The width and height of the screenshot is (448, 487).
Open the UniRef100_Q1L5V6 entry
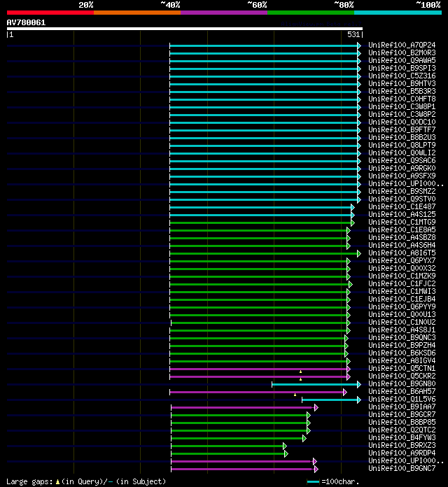pyautogui.click(x=402, y=399)
